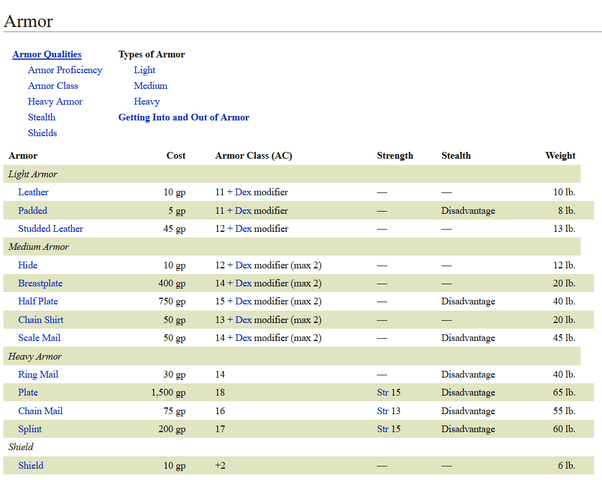Open the Chain Shirt entry
Screen dimensions: 602x480
coord(41,320)
